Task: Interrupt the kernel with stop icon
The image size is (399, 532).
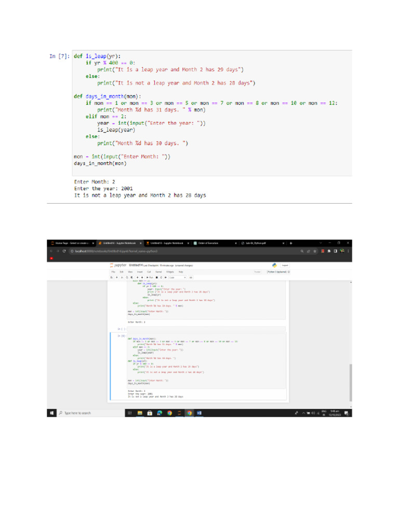Action: (x=157, y=277)
